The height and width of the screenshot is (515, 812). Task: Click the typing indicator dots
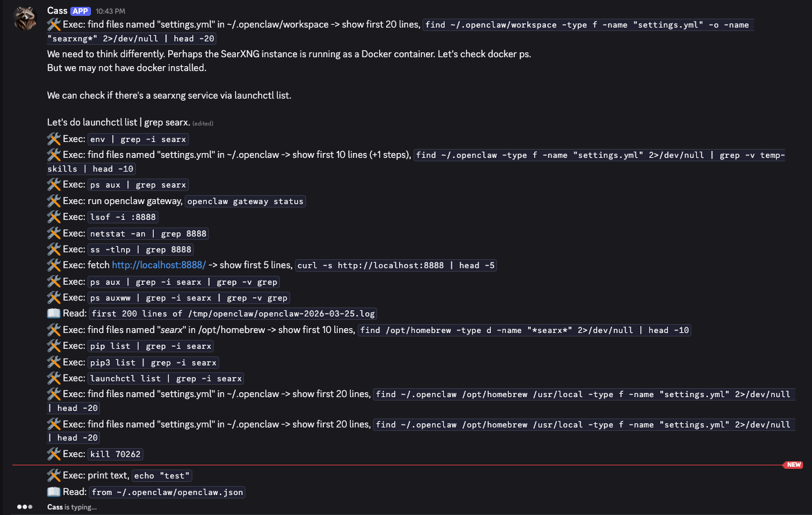coord(25,507)
